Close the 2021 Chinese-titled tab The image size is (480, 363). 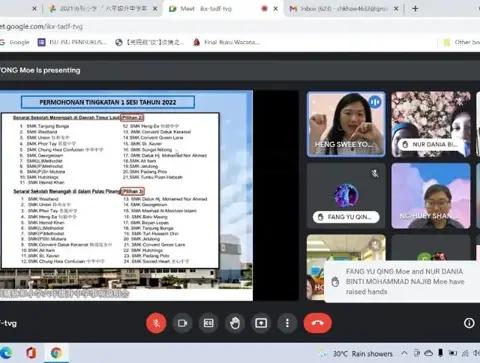pos(155,9)
